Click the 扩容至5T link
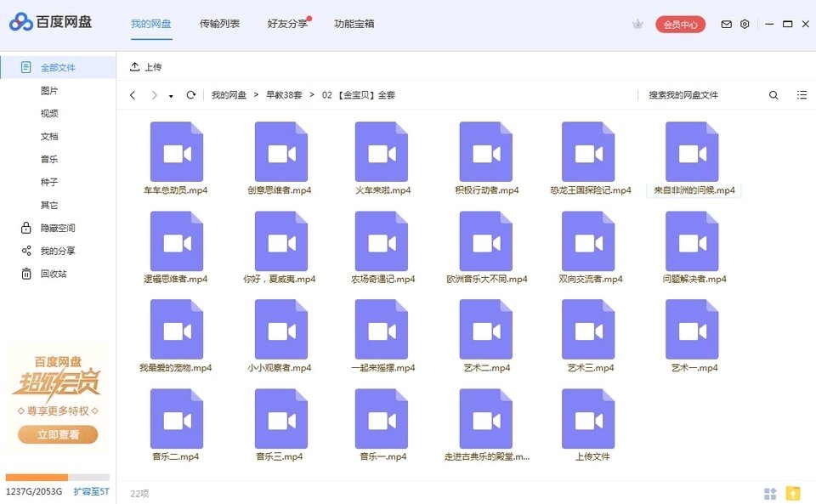Image resolution: width=816 pixels, height=504 pixels. click(x=91, y=491)
